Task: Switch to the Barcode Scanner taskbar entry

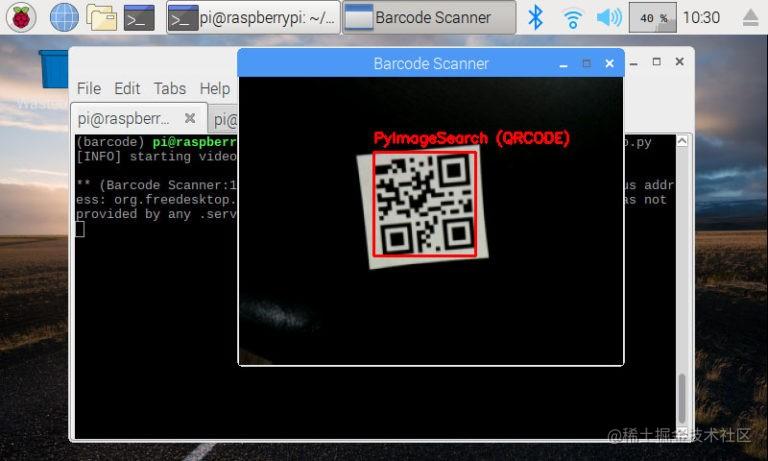Action: tap(429, 18)
